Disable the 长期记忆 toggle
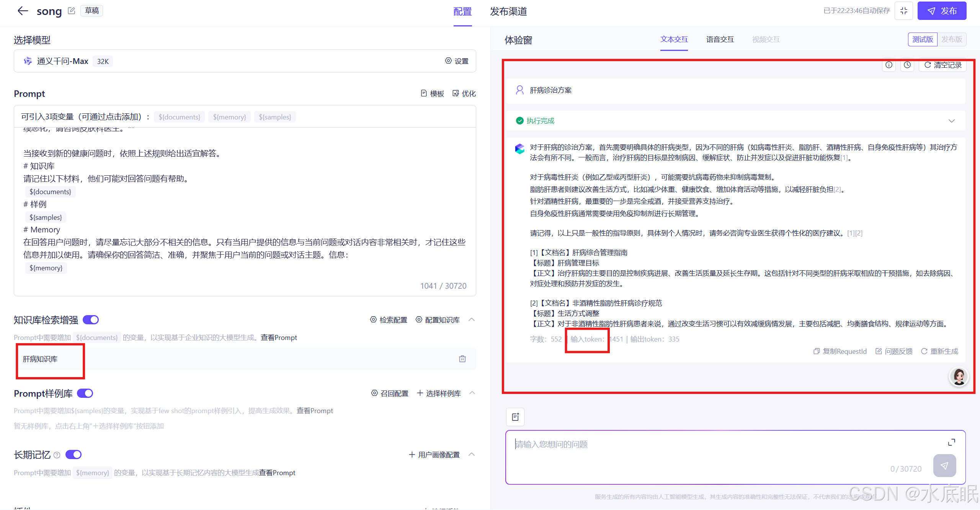This screenshot has width=980, height=510. coord(73,454)
